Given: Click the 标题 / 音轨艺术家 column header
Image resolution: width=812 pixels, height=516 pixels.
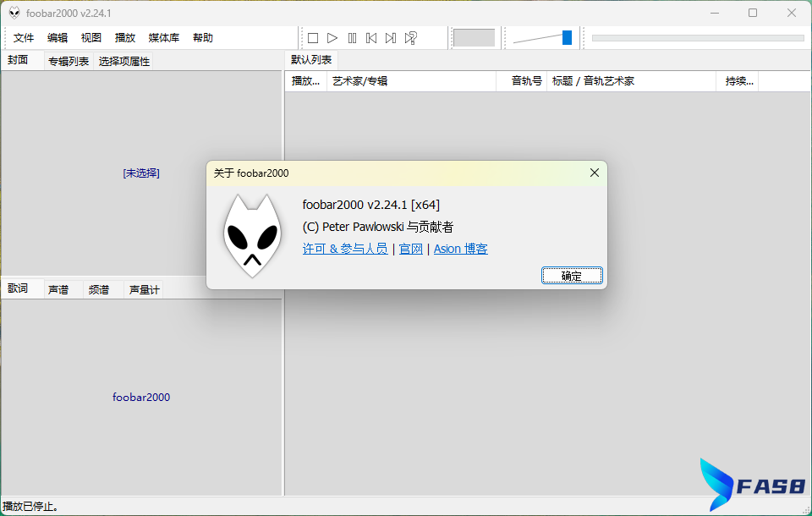Looking at the screenshot, I should click(x=631, y=81).
